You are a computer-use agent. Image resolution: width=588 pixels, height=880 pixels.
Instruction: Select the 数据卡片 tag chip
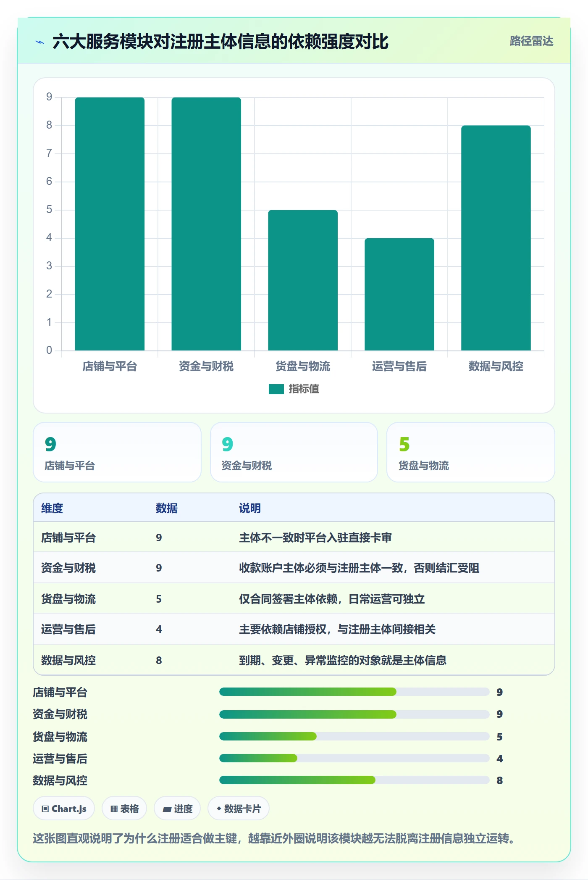(x=239, y=809)
